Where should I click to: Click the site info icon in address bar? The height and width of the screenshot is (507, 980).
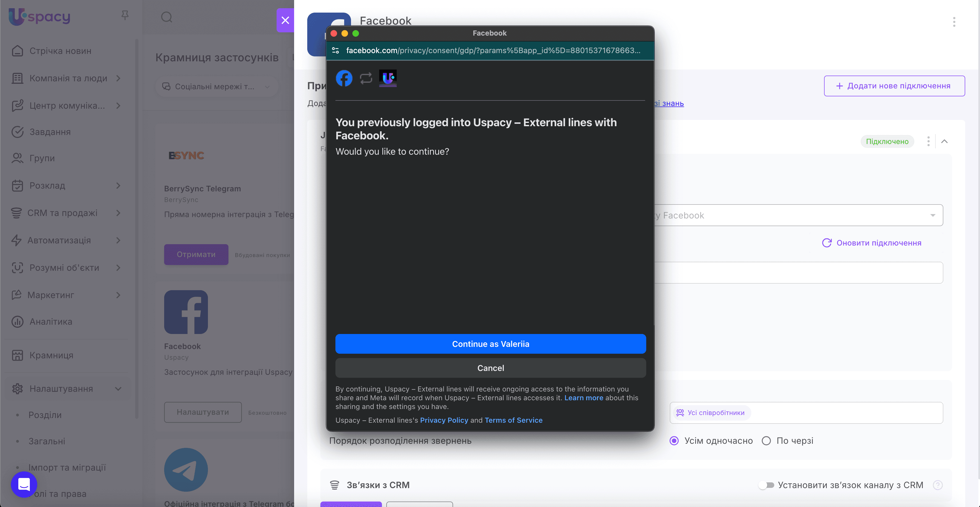[x=335, y=51]
